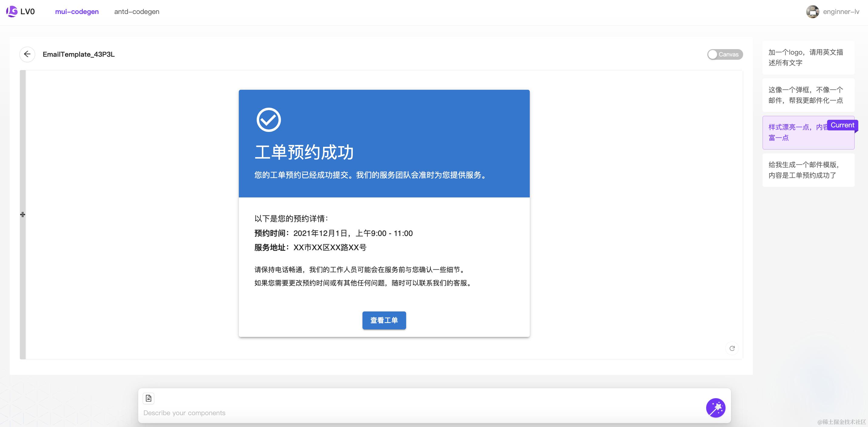Click the 工单预约成功 heading
This screenshot has height=427, width=868.
coord(304,152)
